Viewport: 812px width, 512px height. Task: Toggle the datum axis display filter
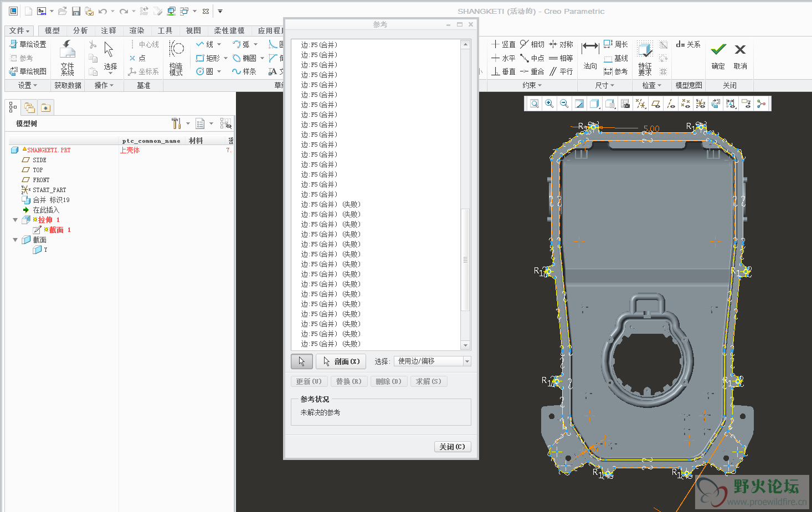(x=671, y=104)
